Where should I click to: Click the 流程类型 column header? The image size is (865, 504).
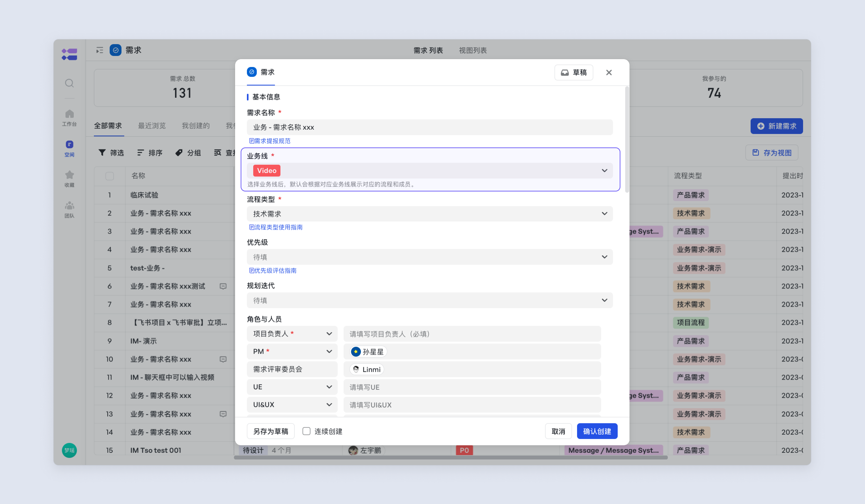(688, 176)
